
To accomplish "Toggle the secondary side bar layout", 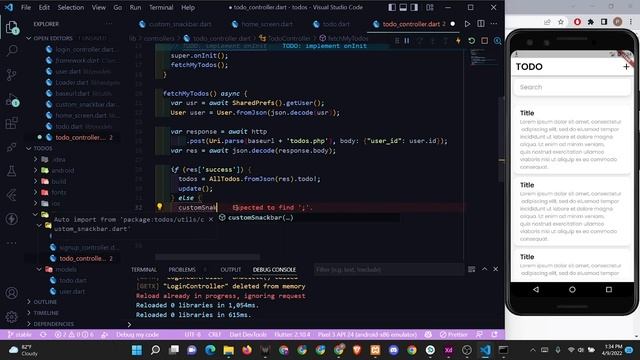I will pos(414,7).
